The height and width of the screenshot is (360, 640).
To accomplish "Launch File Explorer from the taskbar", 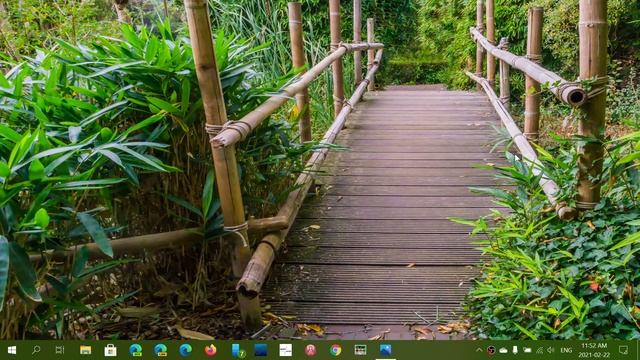I will [x=85, y=350].
